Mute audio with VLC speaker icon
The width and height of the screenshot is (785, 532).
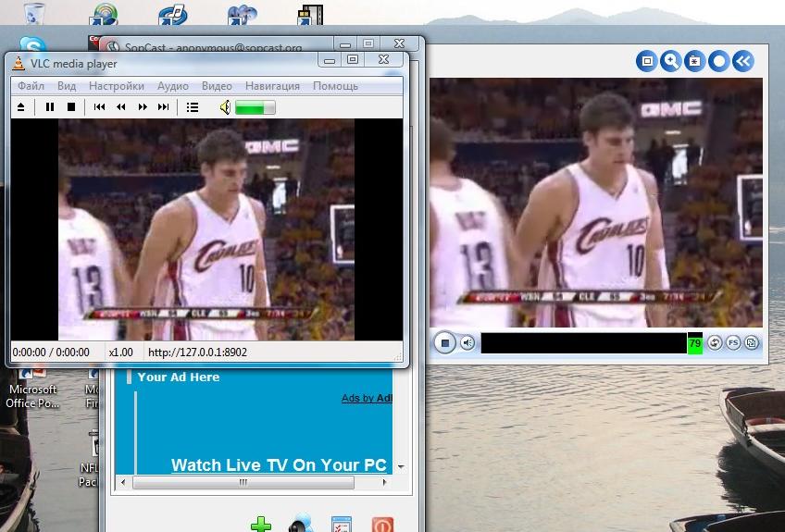pyautogui.click(x=225, y=107)
